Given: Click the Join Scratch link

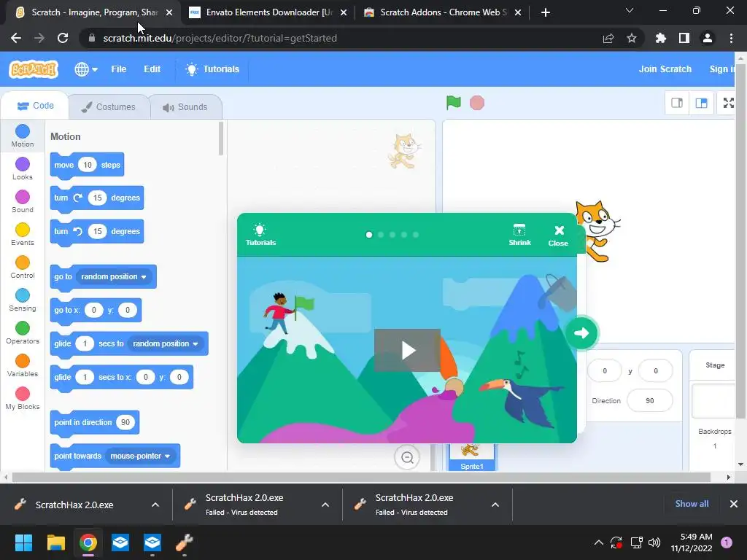Looking at the screenshot, I should click(x=665, y=69).
